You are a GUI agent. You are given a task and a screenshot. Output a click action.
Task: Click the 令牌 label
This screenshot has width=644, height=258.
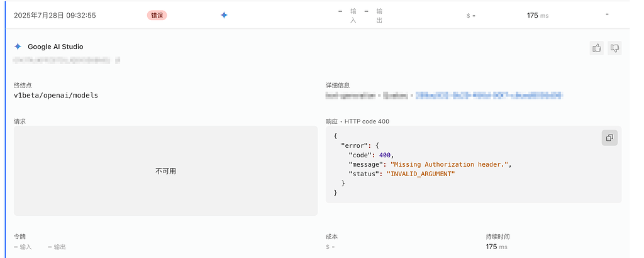point(19,237)
